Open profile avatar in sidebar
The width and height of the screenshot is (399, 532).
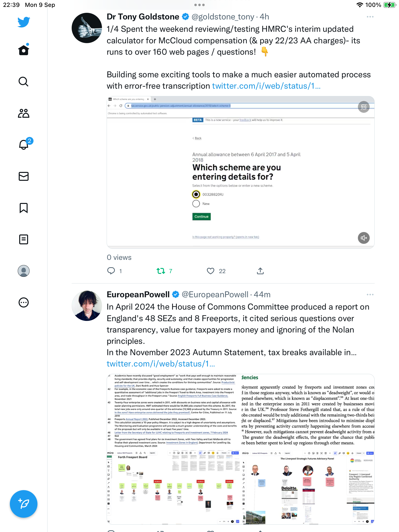(24, 271)
